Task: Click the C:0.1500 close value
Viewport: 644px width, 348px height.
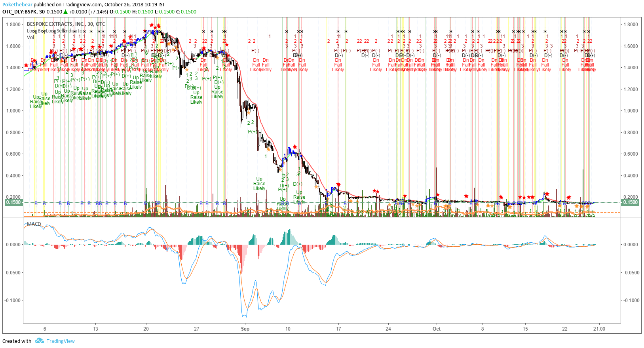Action: point(186,12)
